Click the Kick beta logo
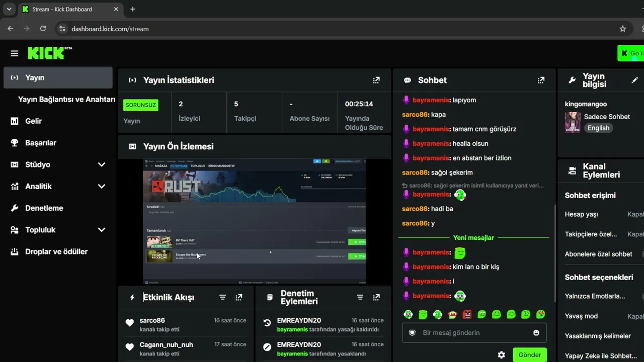Screen dimensions: 644x362 click(50, 53)
